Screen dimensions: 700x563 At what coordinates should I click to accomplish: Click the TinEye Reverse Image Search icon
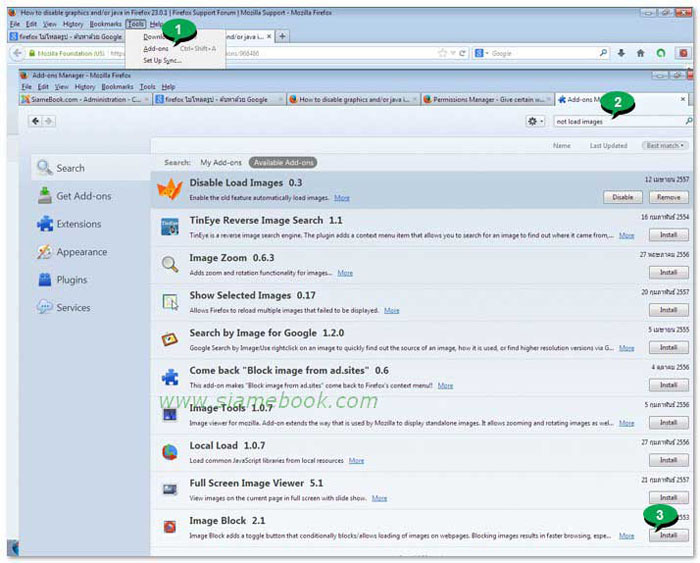(x=170, y=227)
